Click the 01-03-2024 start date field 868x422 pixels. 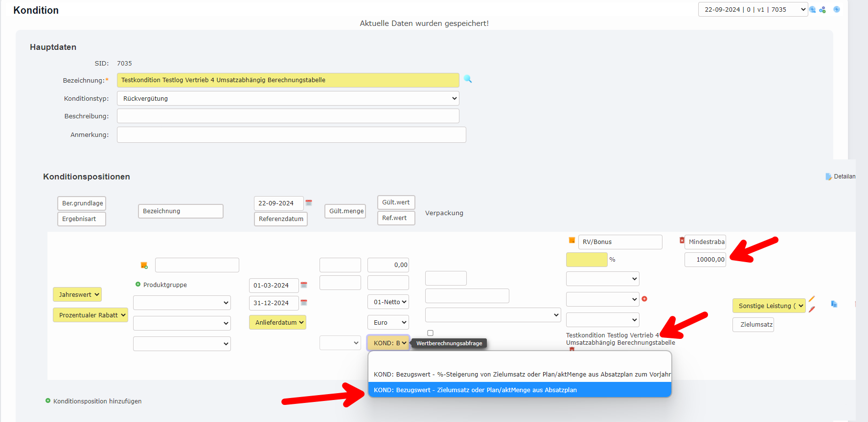tap(274, 285)
